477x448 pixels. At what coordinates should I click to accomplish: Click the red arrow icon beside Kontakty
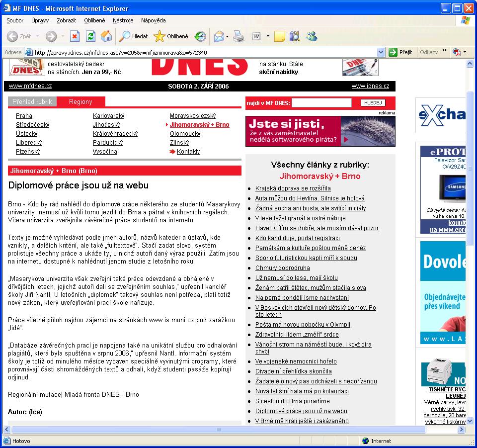[172, 152]
